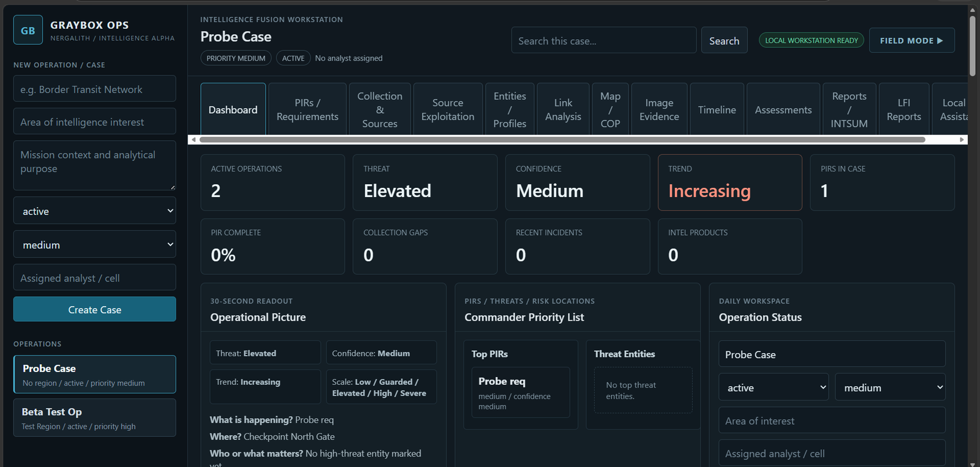This screenshot has width=980, height=467.
Task: Switch to LFI Reports tab
Action: click(904, 110)
